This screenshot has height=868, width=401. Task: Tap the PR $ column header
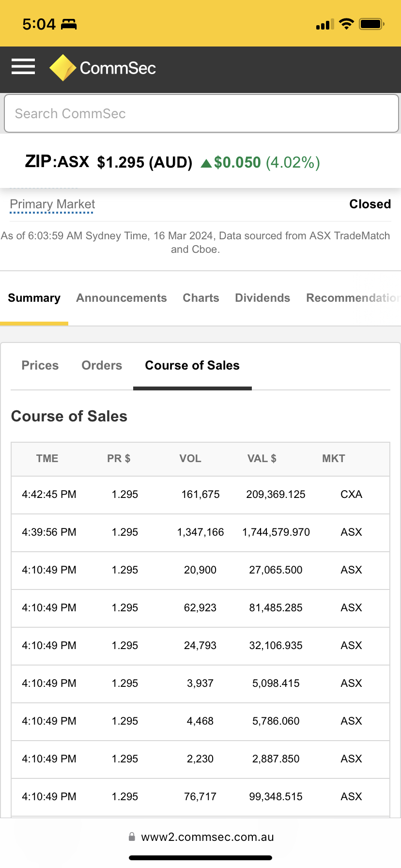(x=119, y=459)
